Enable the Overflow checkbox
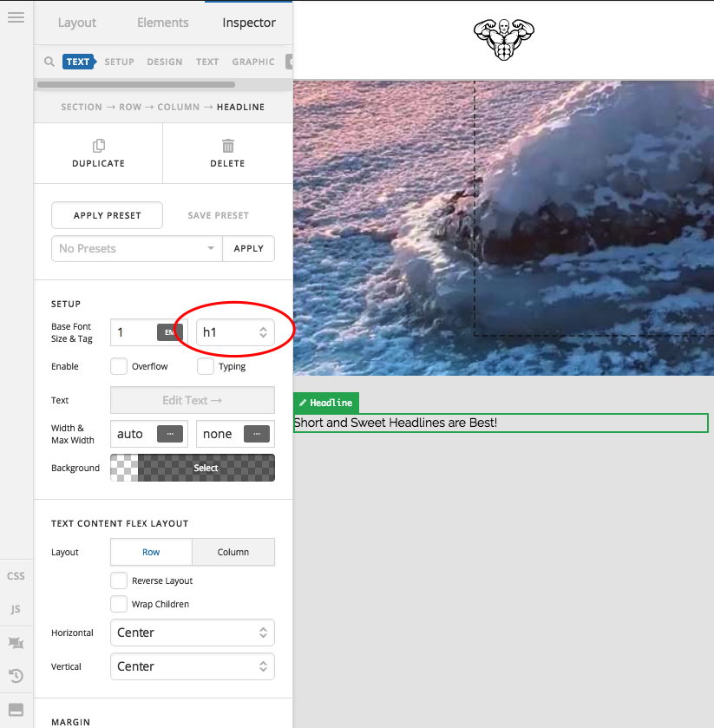714x728 pixels. tap(119, 366)
